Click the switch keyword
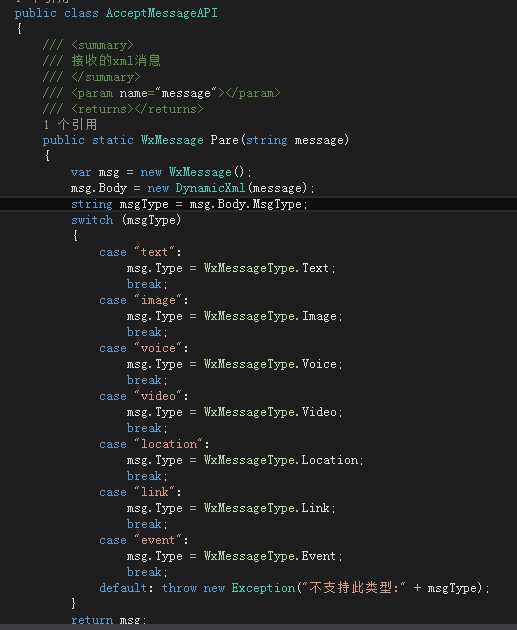The image size is (517, 630). [x=92, y=220]
